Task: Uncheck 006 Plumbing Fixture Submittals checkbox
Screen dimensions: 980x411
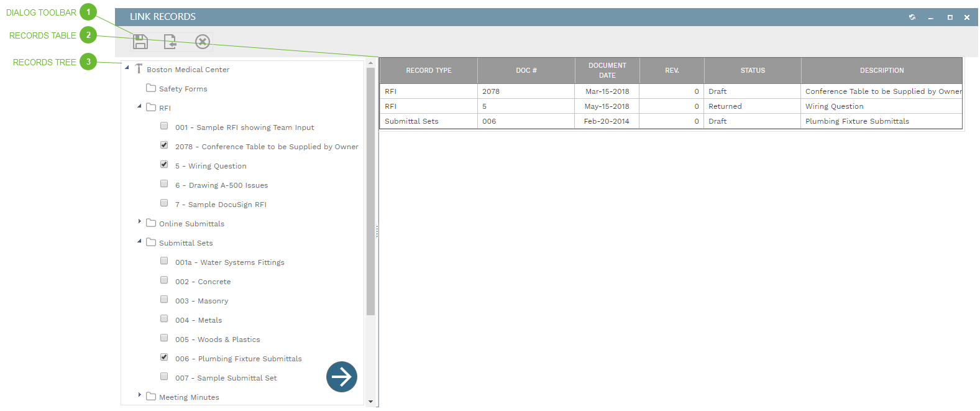Action: [164, 357]
